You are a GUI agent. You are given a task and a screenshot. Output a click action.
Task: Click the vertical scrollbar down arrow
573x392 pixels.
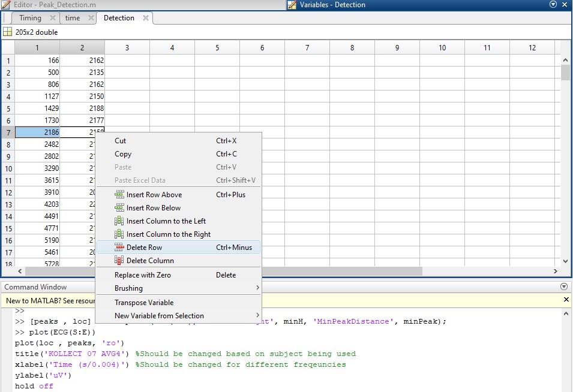pyautogui.click(x=565, y=261)
